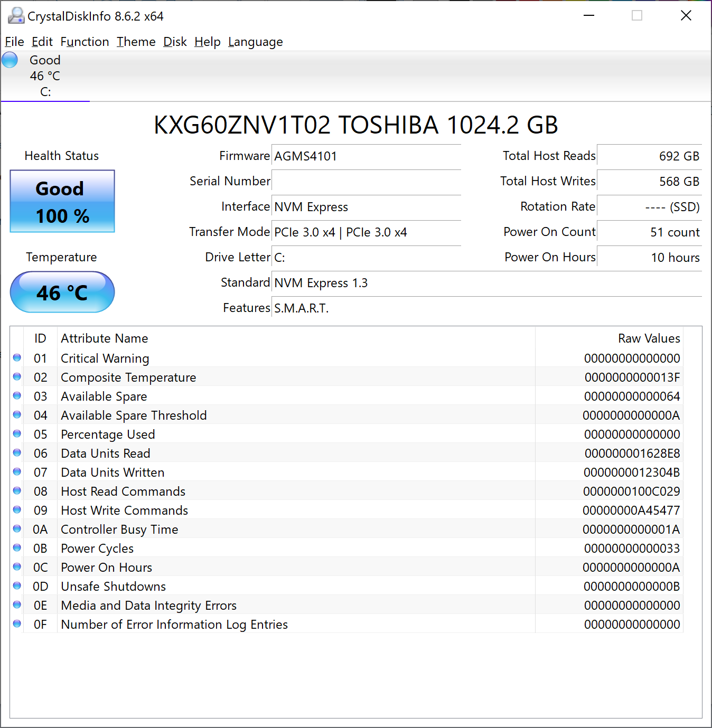Select the Host Read Commands attribute name

(x=123, y=491)
